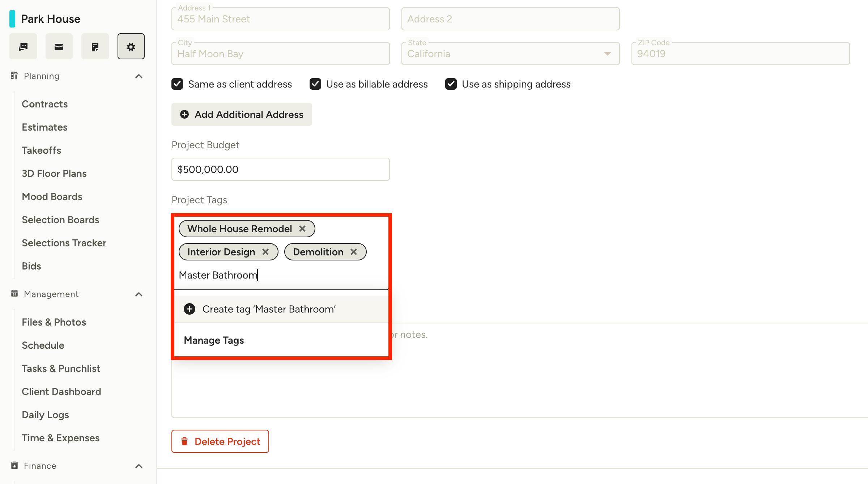
Task: Open the project chat messages icon
Action: (x=23, y=47)
